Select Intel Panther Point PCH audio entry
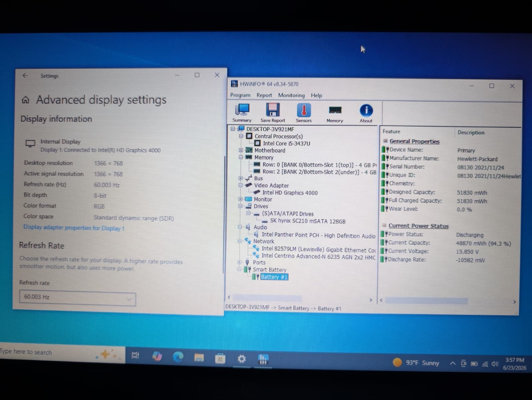Screen dimensions: 532x400 click(318, 235)
